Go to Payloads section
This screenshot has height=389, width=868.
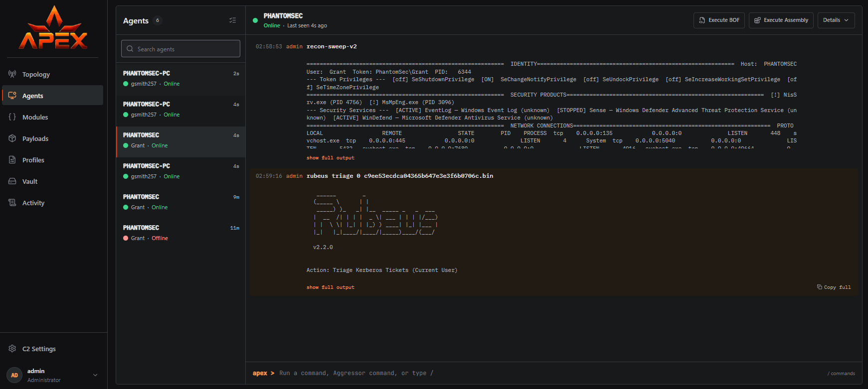point(52,138)
